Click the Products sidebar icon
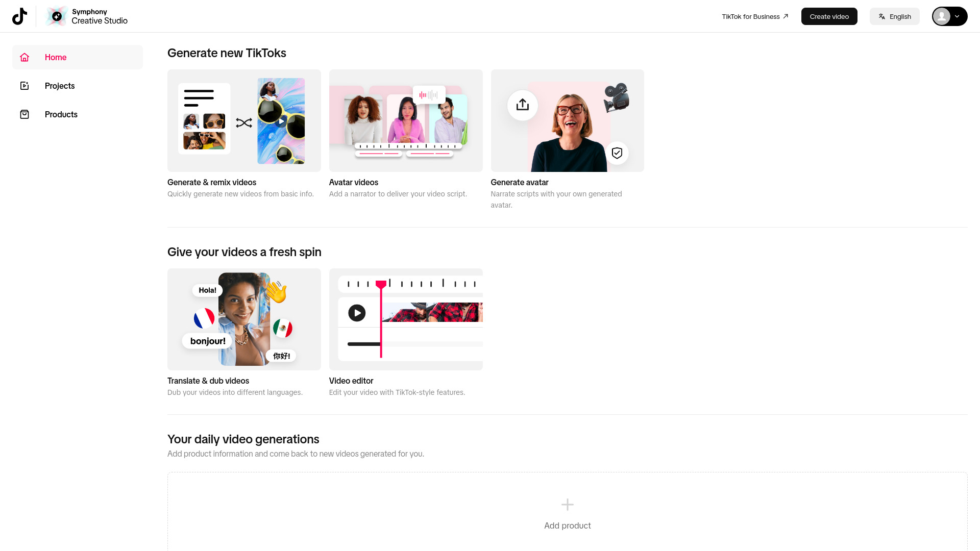 click(x=24, y=114)
